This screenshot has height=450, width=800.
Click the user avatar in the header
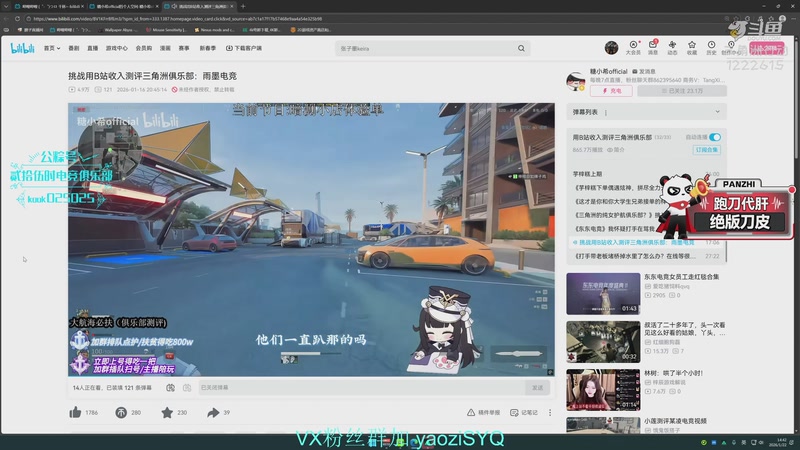pos(611,48)
